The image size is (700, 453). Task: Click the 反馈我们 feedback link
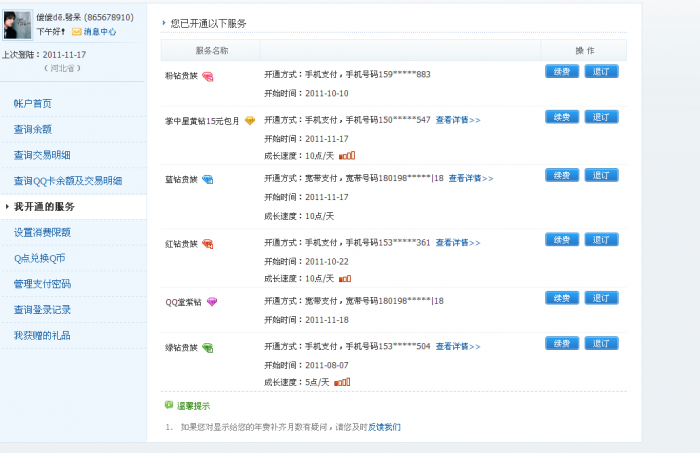tap(384, 427)
